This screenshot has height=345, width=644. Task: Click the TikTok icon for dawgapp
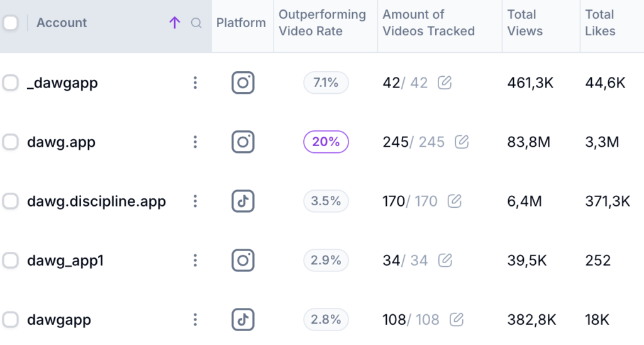click(x=243, y=319)
